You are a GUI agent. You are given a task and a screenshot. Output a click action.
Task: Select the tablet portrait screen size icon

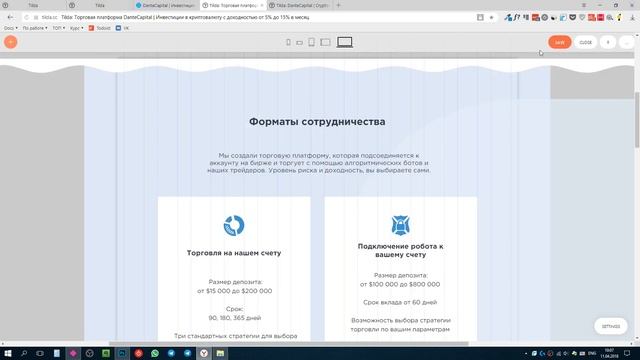pos(311,42)
